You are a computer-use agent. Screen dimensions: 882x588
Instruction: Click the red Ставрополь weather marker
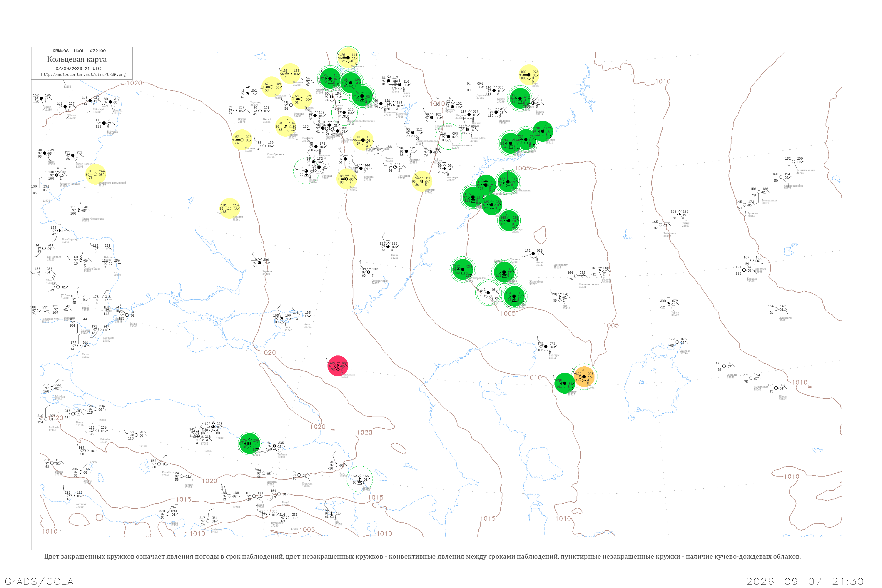tap(338, 366)
